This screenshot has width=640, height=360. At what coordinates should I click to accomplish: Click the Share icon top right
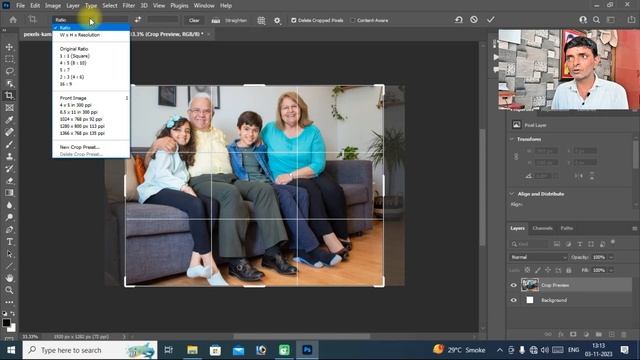tap(631, 20)
